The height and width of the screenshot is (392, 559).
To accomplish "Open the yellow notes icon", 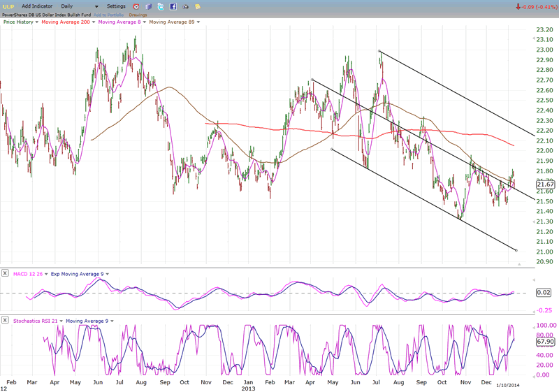I will click(x=198, y=6).
